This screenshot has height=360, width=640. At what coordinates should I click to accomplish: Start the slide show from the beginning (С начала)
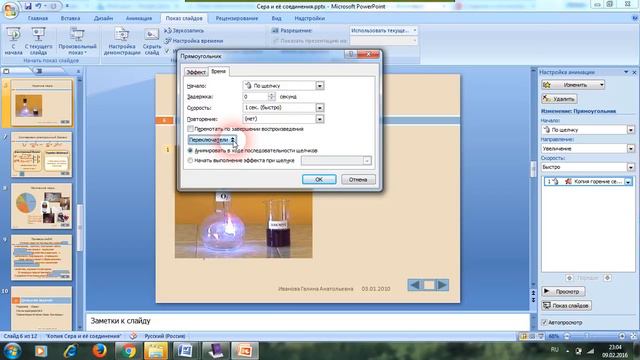click(13, 41)
